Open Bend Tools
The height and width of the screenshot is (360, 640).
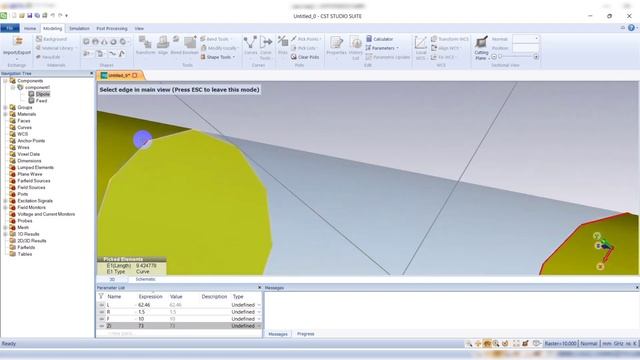(x=216, y=39)
